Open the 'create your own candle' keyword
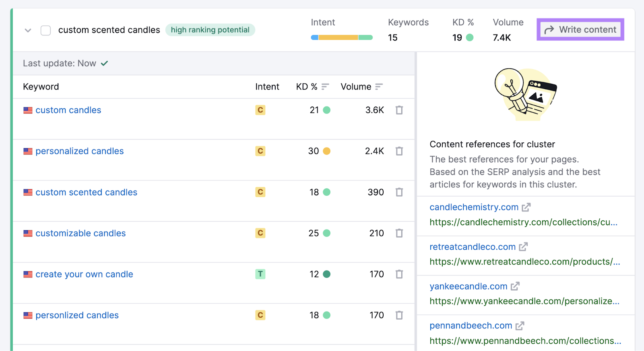 coord(84,274)
